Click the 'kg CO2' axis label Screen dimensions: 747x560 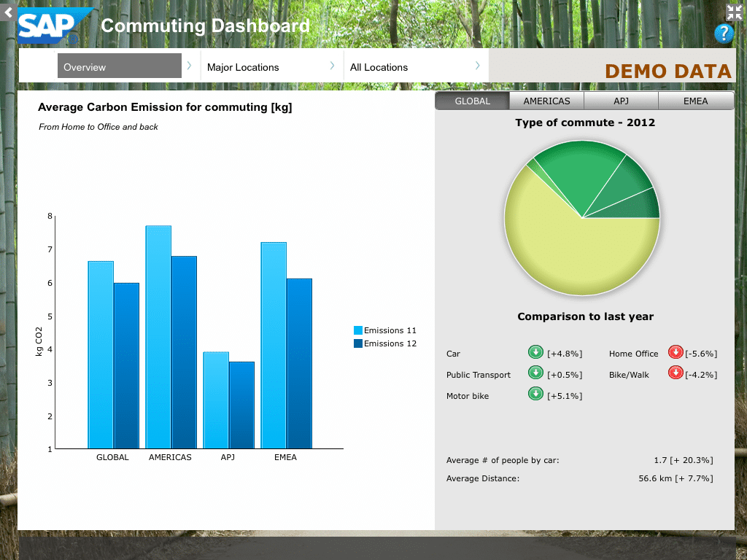39,341
